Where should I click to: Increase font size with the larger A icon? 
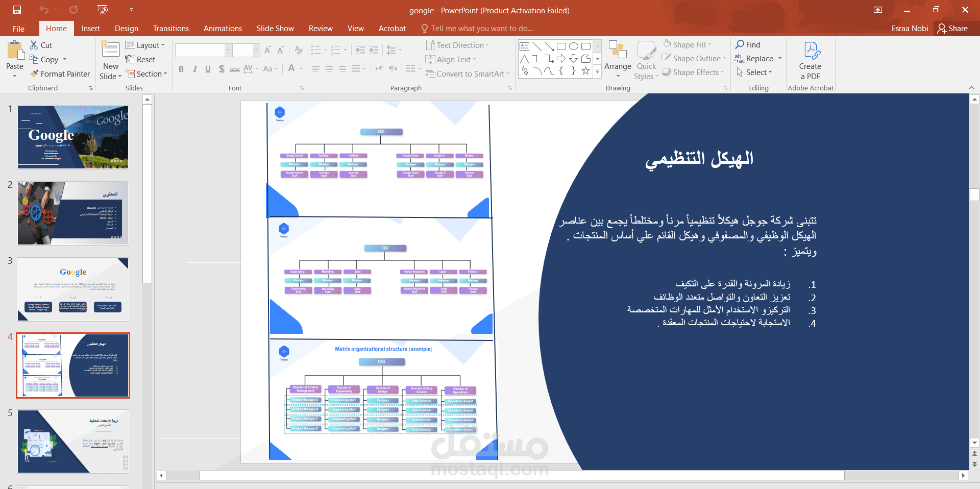[x=267, y=50]
